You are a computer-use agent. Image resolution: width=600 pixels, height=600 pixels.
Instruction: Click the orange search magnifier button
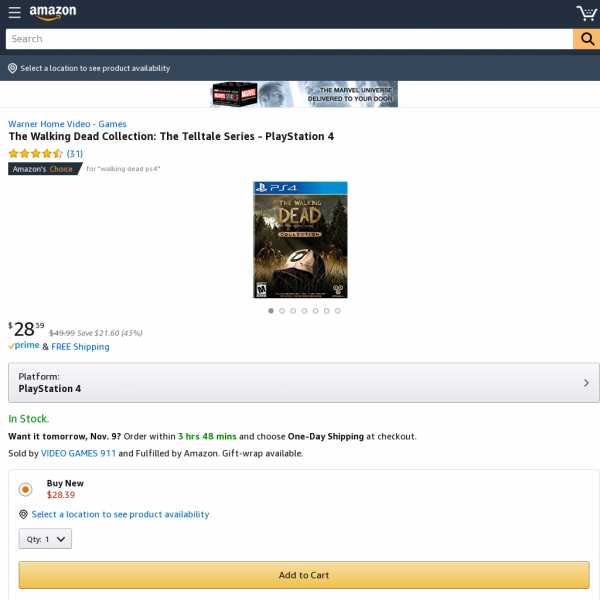point(586,39)
